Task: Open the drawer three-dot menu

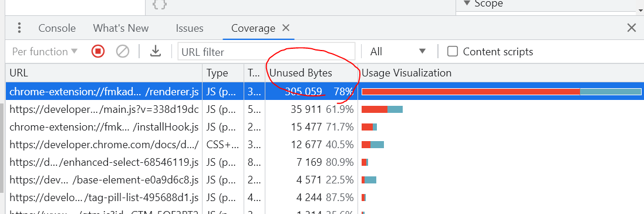Action: [x=19, y=28]
